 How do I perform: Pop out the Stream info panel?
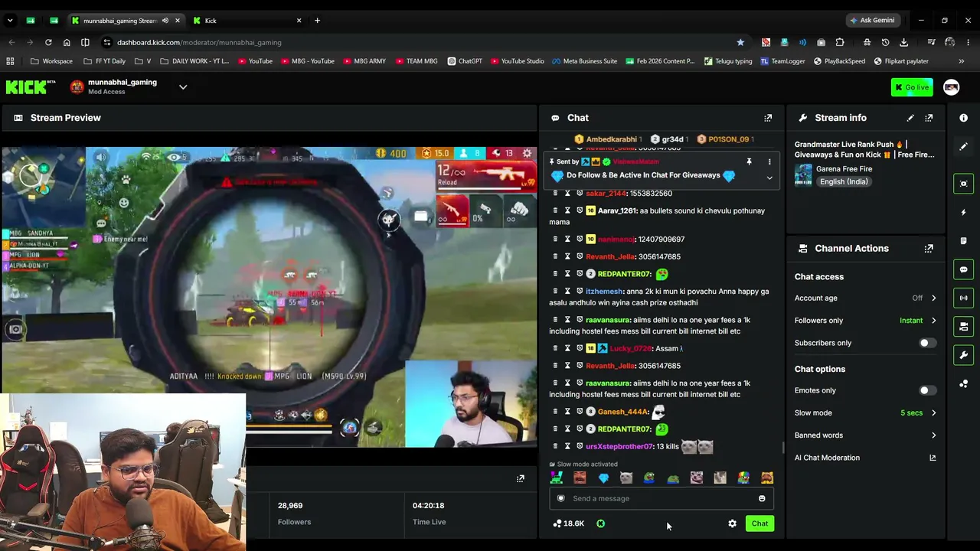929,118
